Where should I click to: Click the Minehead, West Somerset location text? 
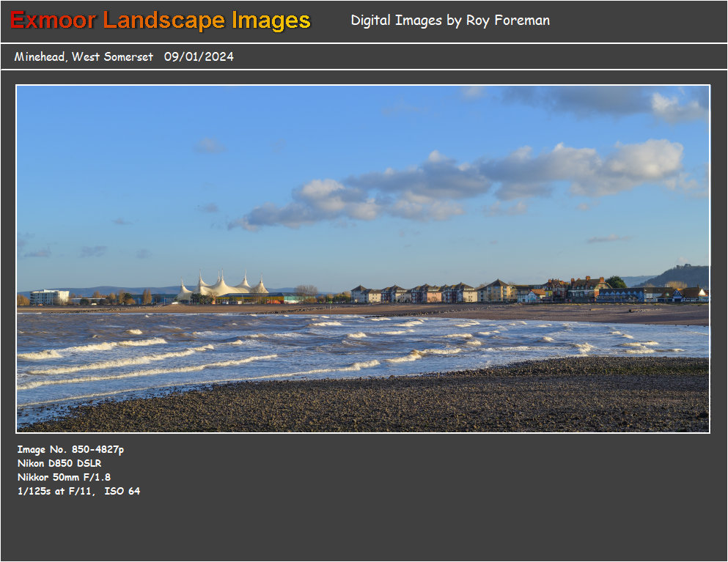[x=84, y=56]
